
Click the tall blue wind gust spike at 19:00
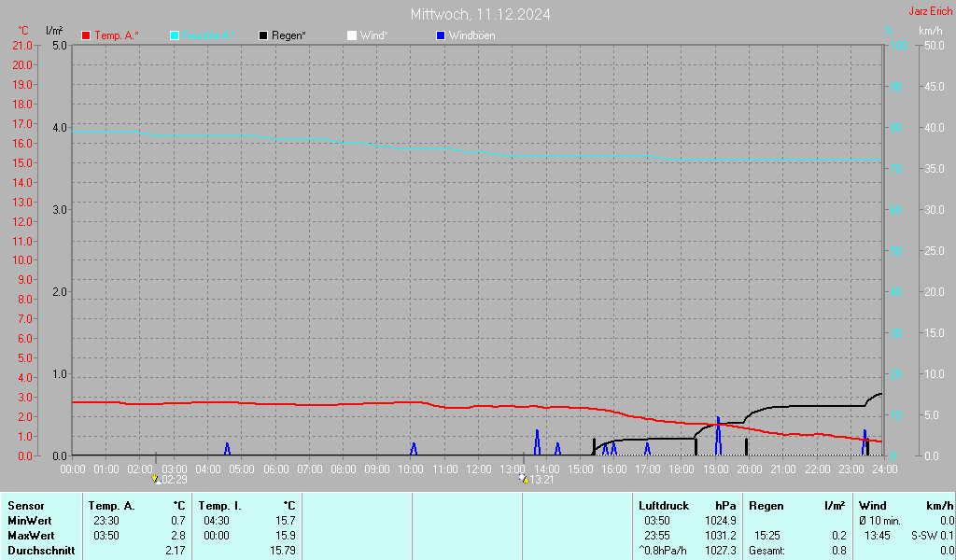pyautogui.click(x=718, y=434)
